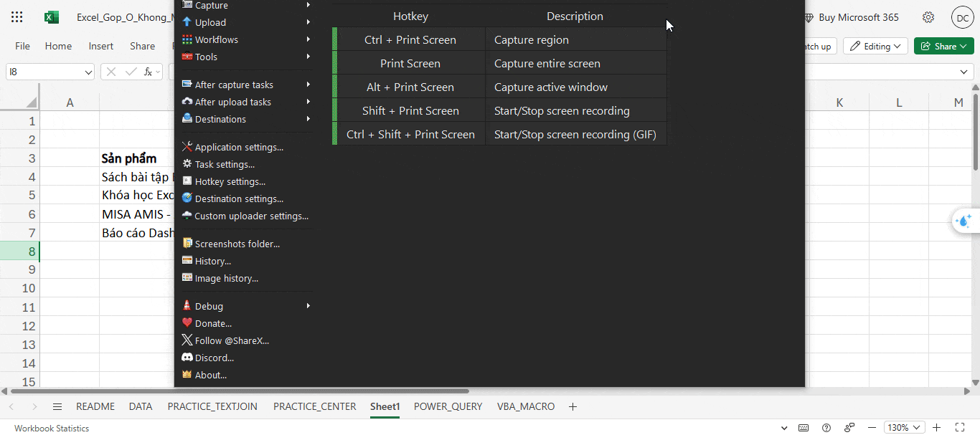Click the green Excel logo icon
The height and width of the screenshot is (435, 980).
52,17
